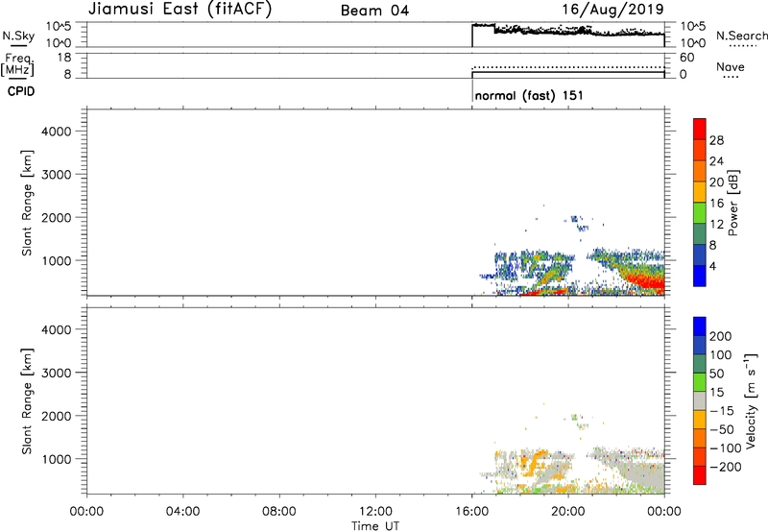Viewport: 768px width, 532px height.
Task: Click the 'Power [dB]' colorbar title
Action: pos(732,203)
